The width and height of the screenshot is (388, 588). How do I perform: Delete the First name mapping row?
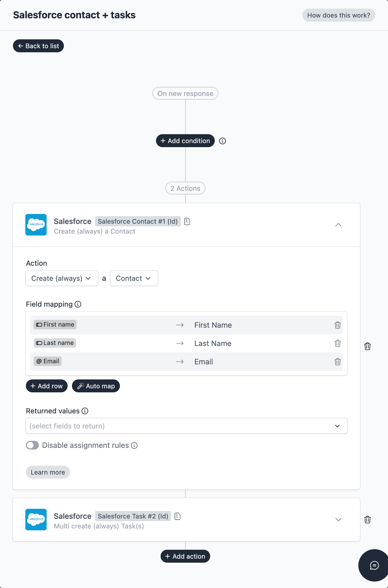pyautogui.click(x=338, y=325)
